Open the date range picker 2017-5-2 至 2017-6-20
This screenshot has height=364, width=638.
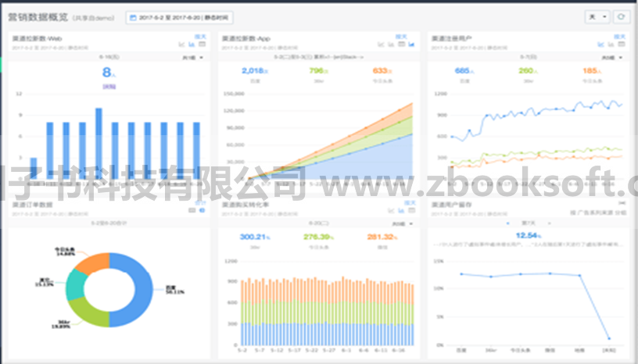pos(179,17)
